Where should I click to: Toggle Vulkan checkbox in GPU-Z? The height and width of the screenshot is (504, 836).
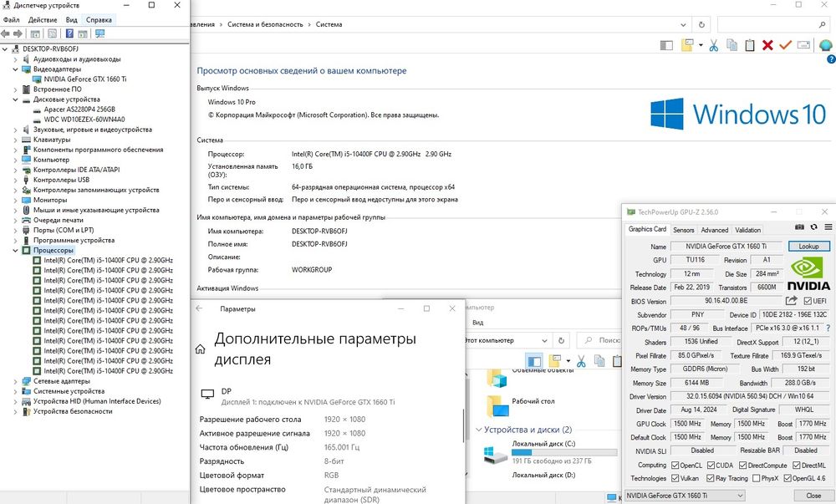675,478
